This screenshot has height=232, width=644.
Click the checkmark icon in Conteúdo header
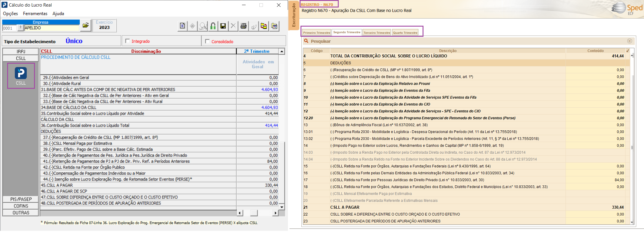coord(628,51)
